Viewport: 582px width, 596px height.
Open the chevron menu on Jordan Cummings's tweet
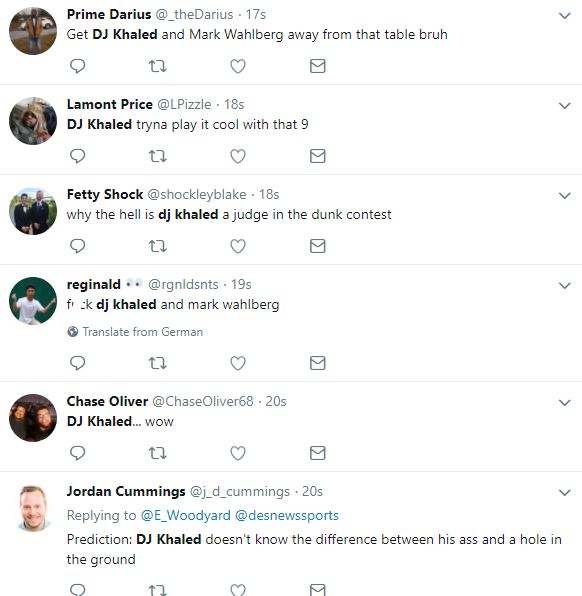coord(565,493)
